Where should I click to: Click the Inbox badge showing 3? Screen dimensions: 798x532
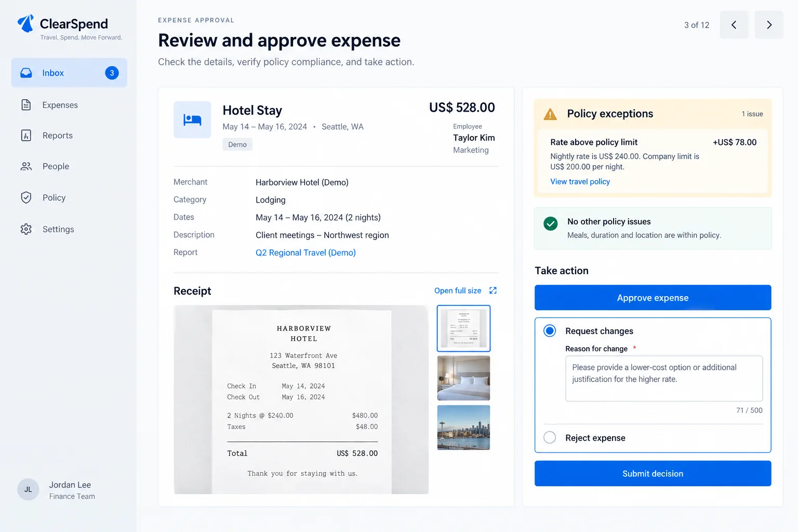112,73
